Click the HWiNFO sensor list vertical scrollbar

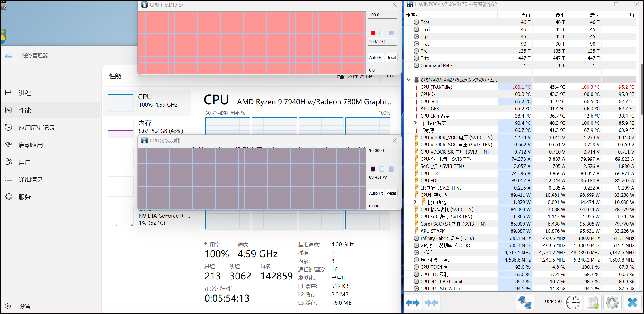point(642,89)
